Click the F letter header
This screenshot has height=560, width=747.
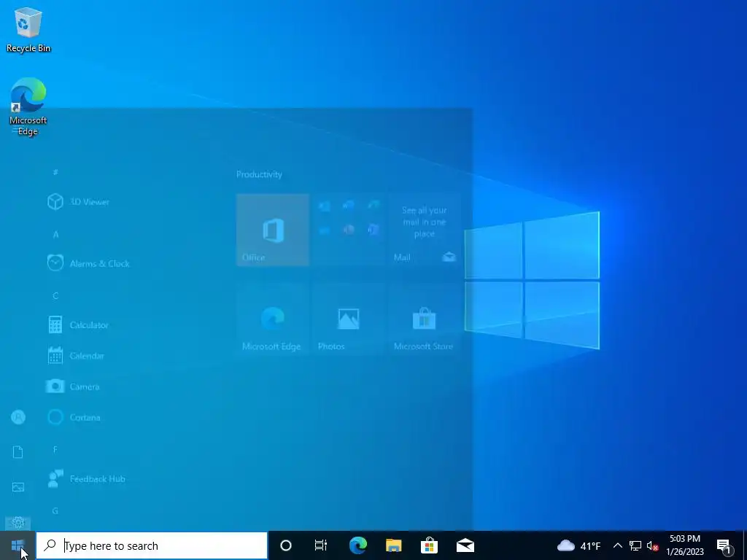(x=55, y=449)
